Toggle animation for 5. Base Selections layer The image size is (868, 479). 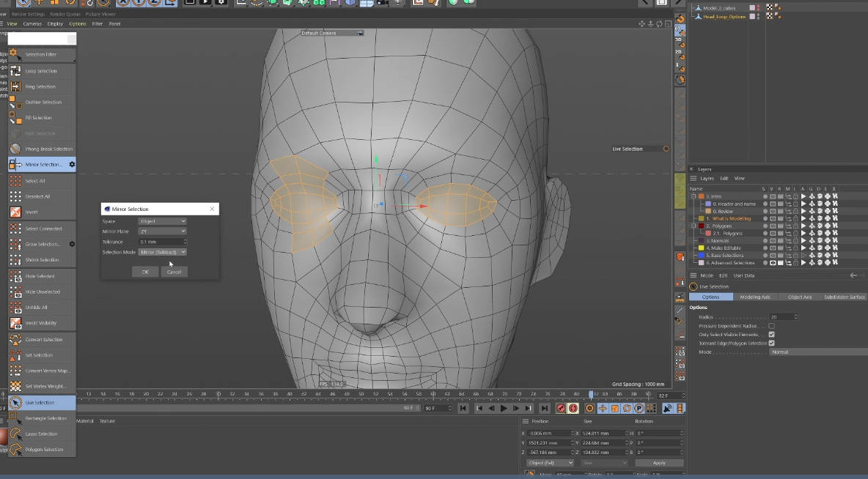(803, 256)
